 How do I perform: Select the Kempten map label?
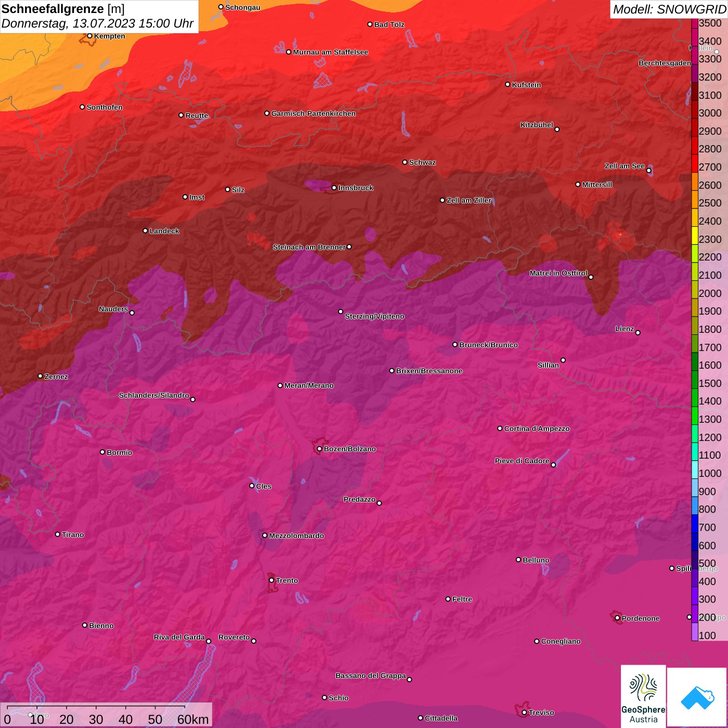pos(109,36)
